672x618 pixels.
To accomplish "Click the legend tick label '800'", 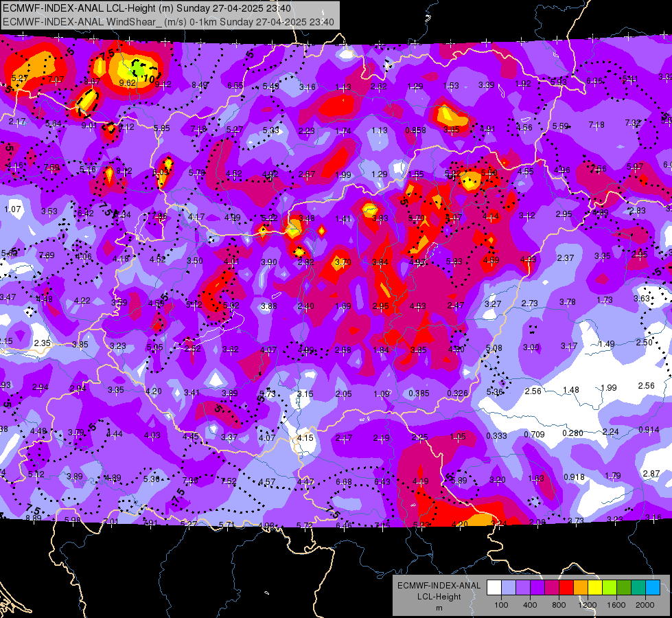I will [x=559, y=605].
